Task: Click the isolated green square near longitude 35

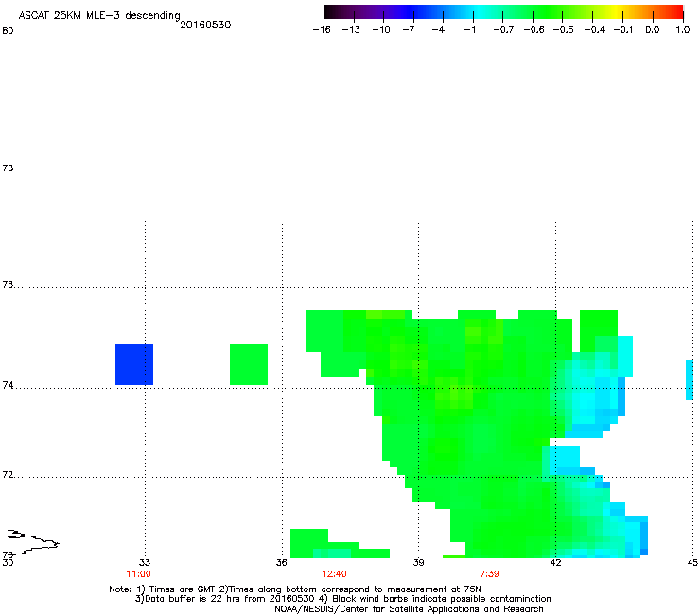Action: pos(249,364)
